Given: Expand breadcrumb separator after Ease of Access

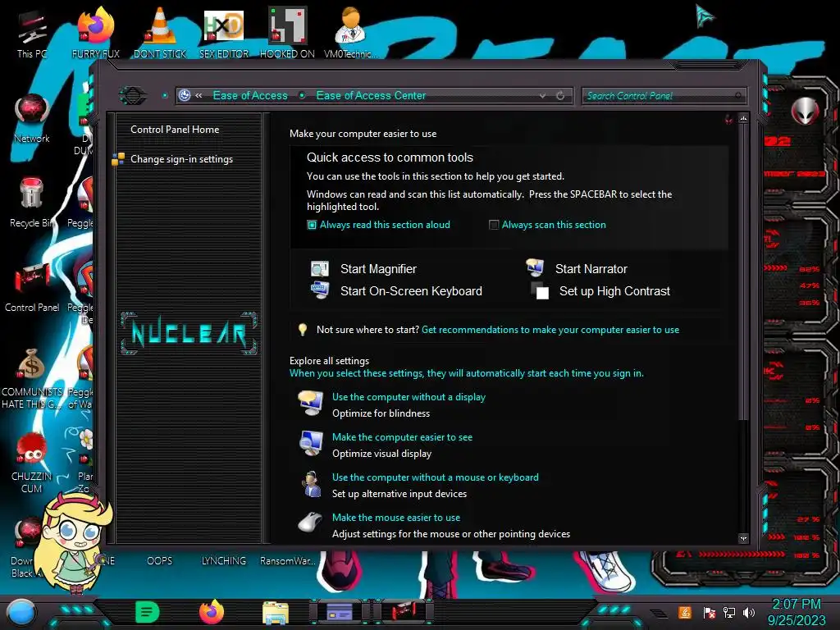Looking at the screenshot, I should (302, 95).
